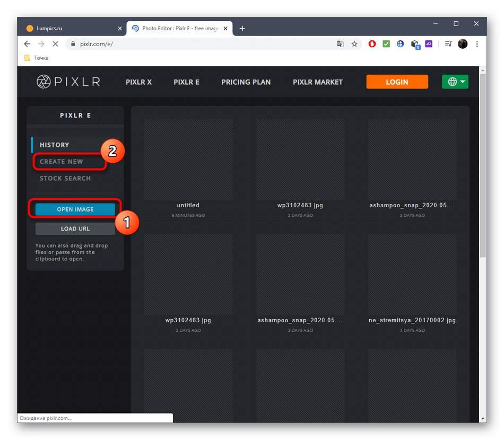The image size is (504, 440).
Task: Click the scrollbar up arrow
Action: (482, 69)
